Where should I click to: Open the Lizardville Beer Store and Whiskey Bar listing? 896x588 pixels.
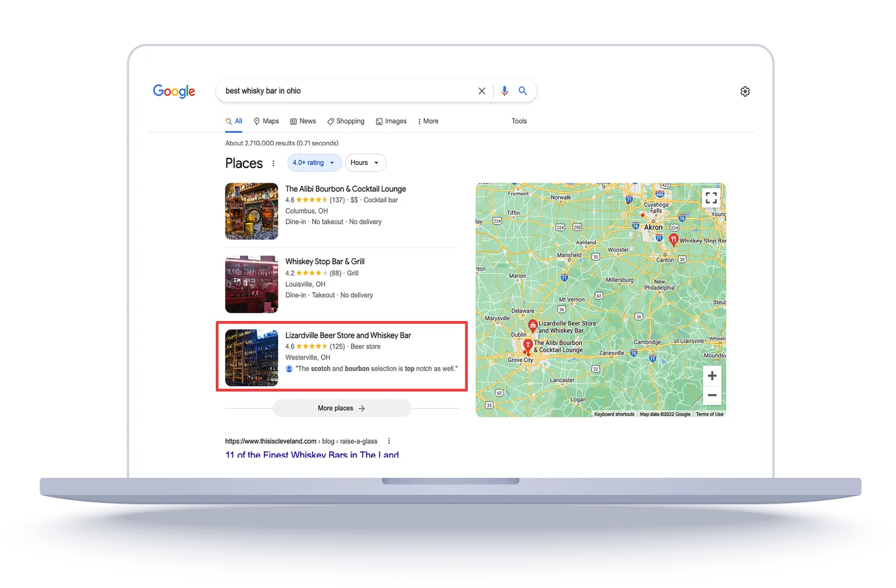point(348,335)
